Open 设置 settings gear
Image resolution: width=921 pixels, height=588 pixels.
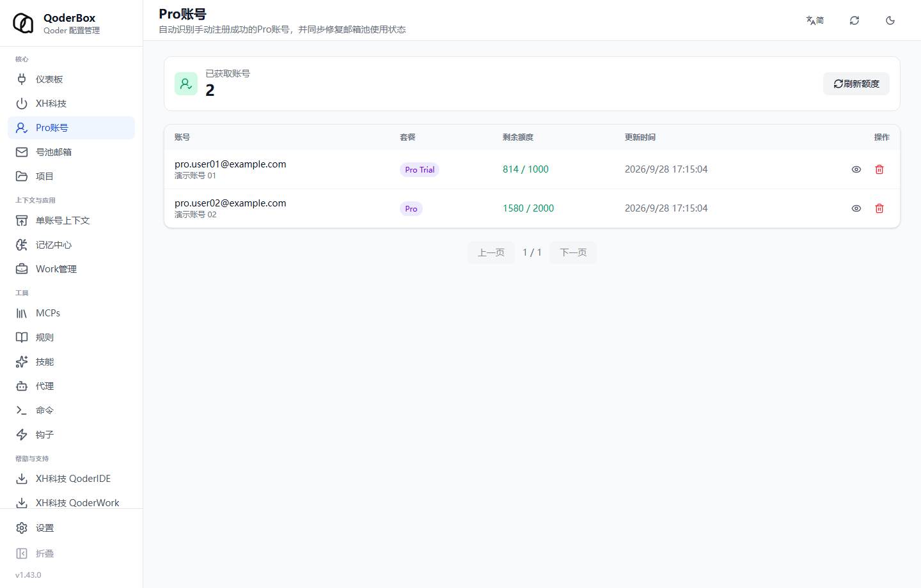[71, 528]
